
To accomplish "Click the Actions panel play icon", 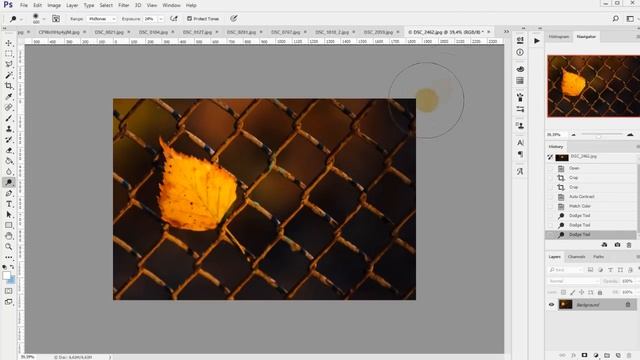I will pyautogui.click(x=537, y=41).
